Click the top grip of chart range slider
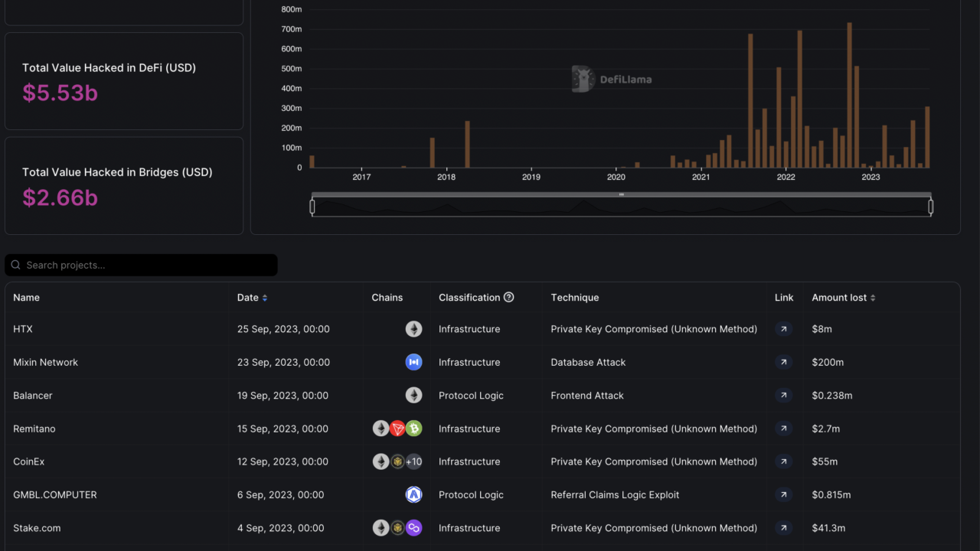This screenshot has height=551, width=980. click(x=622, y=194)
